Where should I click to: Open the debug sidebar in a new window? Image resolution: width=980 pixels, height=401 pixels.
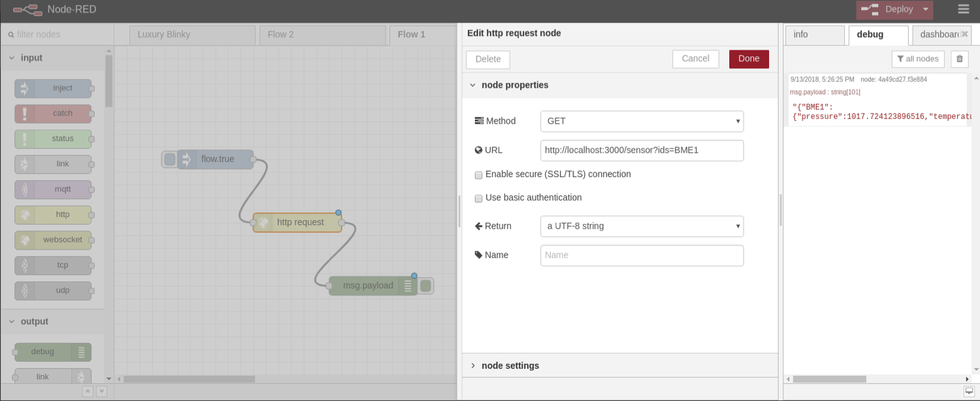click(969, 391)
